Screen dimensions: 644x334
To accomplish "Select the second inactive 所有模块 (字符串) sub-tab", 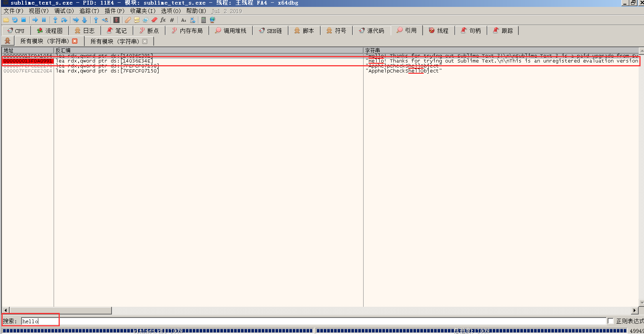I will (x=120, y=41).
